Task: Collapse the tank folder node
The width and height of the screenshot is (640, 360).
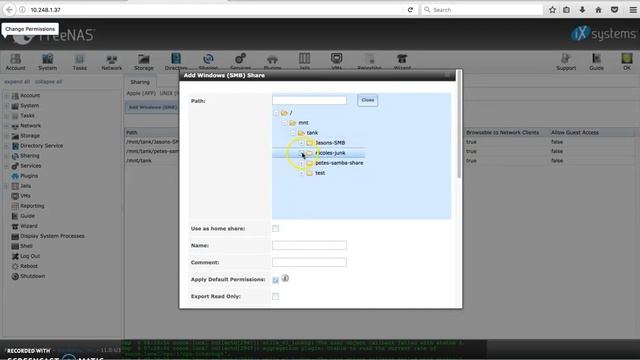Action: point(293,133)
